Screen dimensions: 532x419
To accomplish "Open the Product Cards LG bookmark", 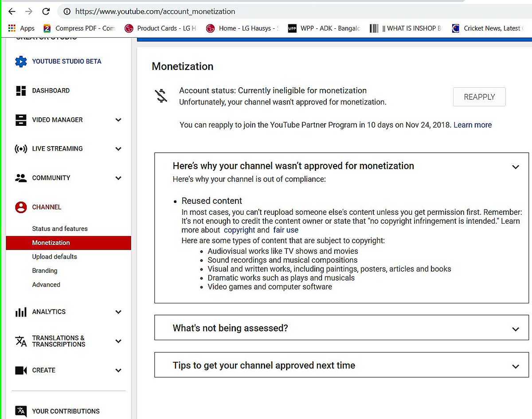I will [160, 28].
